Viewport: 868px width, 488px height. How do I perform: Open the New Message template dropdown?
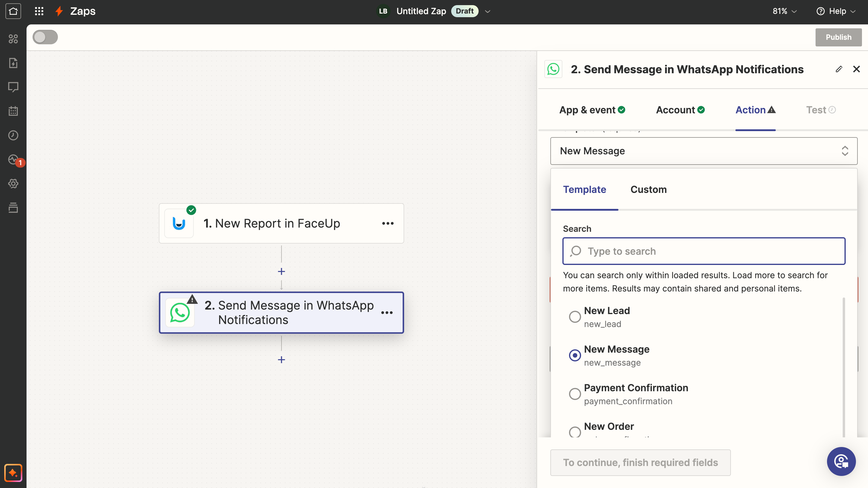pyautogui.click(x=703, y=151)
